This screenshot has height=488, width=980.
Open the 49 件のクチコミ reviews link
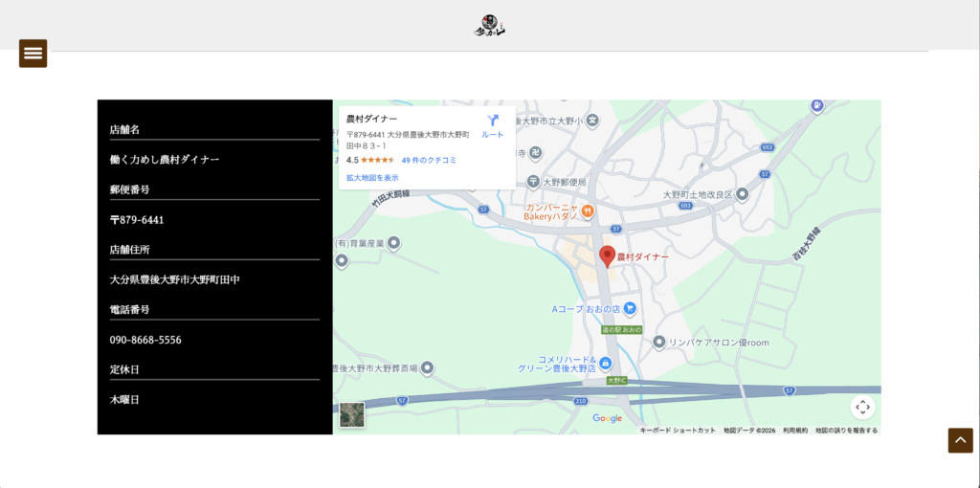pyautogui.click(x=429, y=160)
